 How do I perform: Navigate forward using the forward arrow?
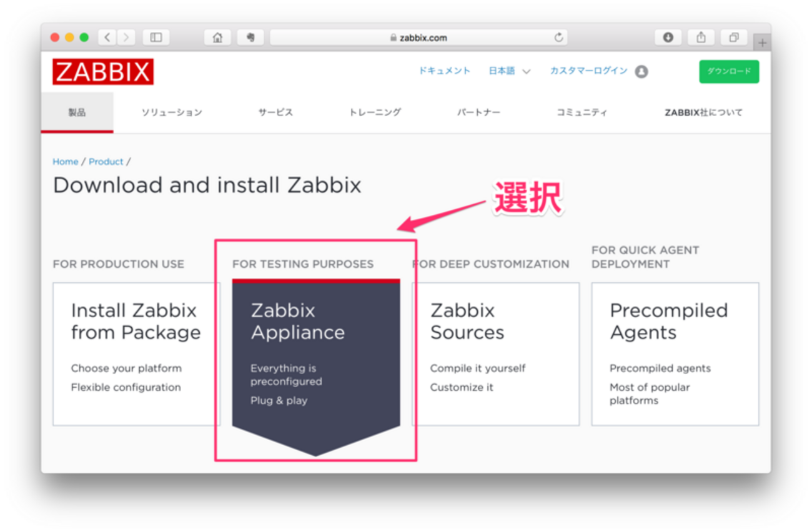click(x=127, y=37)
